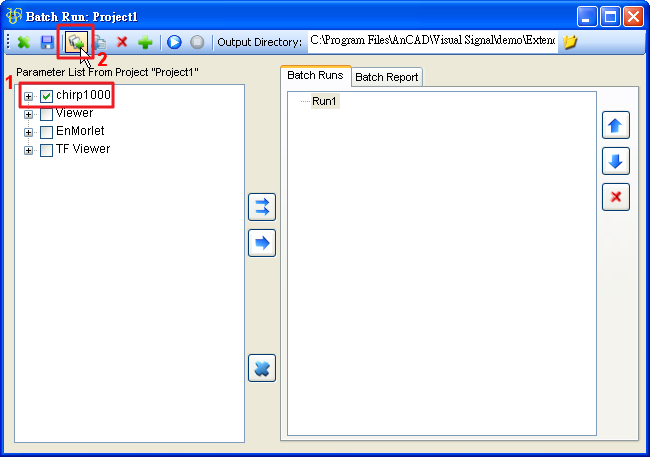
Task: Start the batch run with the play icon
Action: coord(174,42)
